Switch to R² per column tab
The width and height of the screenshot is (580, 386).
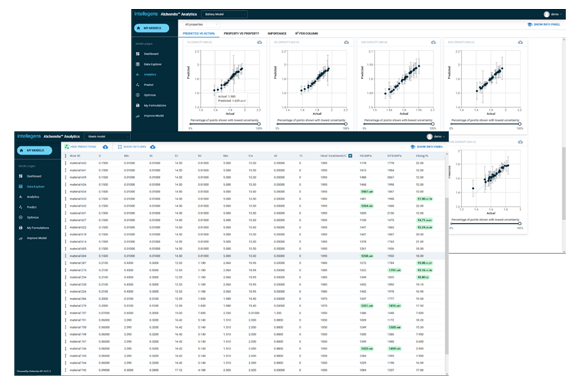307,33
